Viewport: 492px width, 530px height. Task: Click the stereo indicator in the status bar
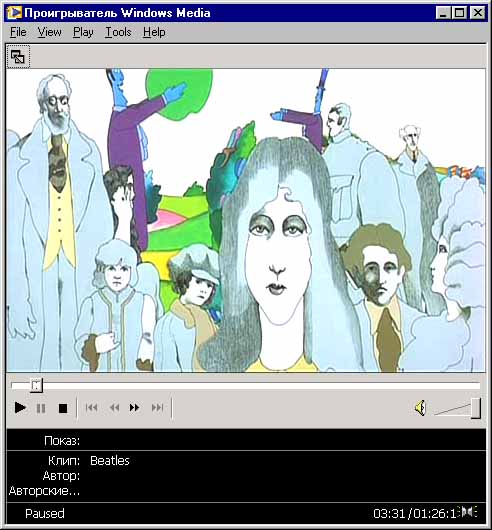point(470,512)
